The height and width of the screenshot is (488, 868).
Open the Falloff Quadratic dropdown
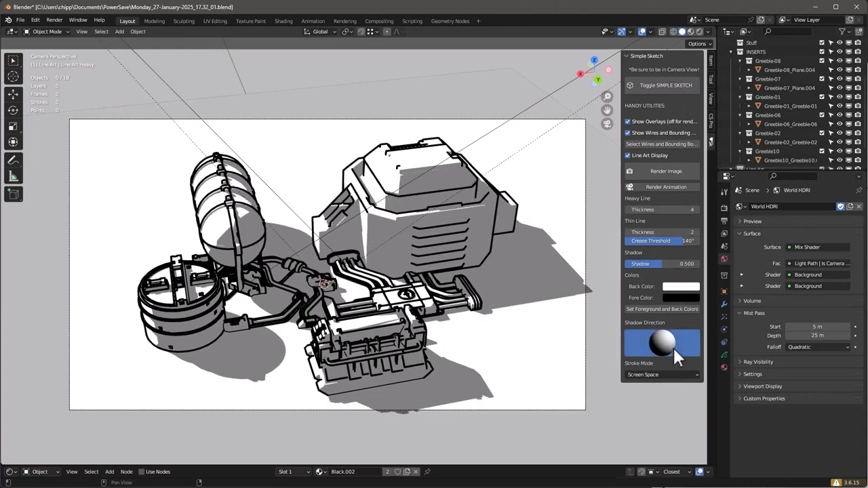(x=818, y=347)
